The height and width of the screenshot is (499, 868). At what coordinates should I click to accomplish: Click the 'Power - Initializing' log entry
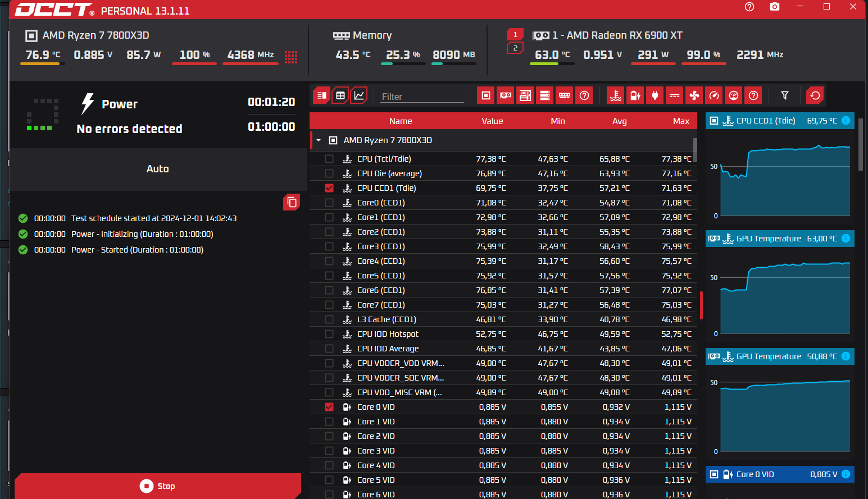[142, 234]
